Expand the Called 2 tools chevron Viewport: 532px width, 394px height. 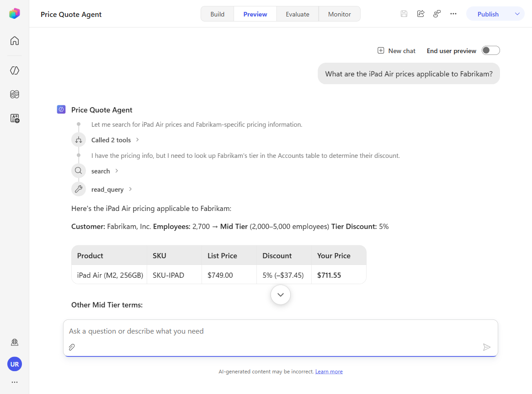pyautogui.click(x=138, y=140)
